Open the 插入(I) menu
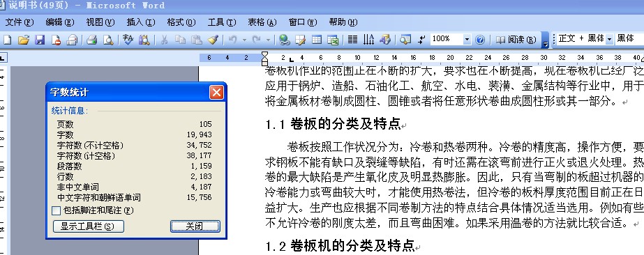This screenshot has width=644, height=255. click(x=141, y=22)
